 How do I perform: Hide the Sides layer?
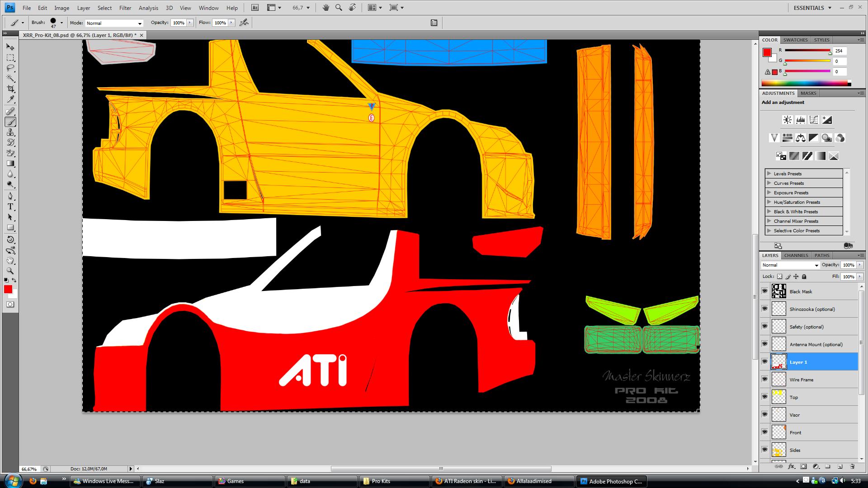click(764, 450)
